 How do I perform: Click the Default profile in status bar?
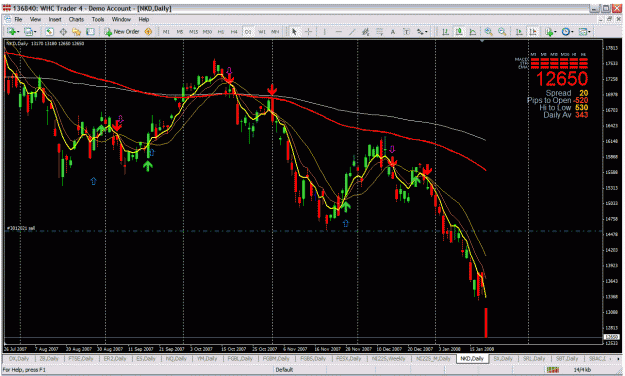tap(284, 370)
